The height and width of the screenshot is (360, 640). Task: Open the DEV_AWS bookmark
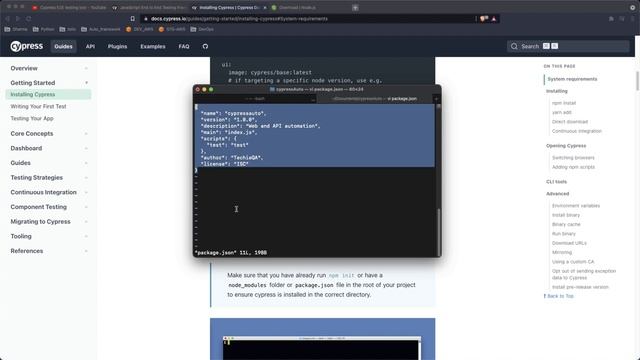coord(140,29)
